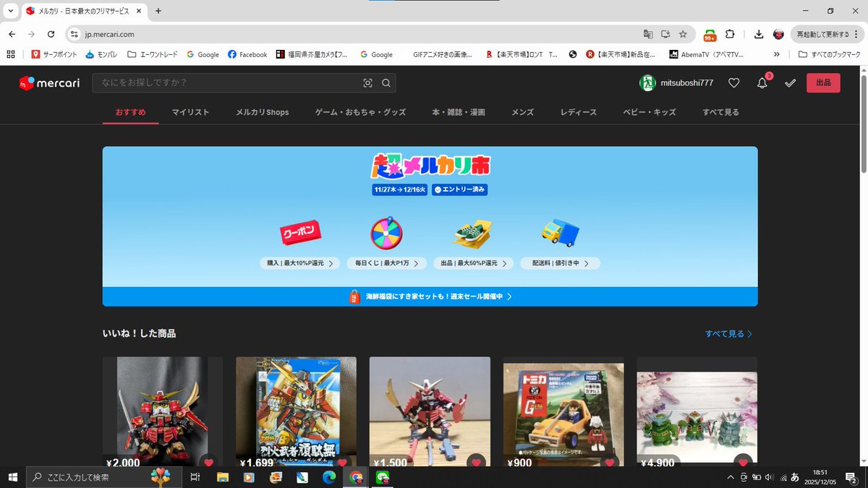Viewport: 868px width, 488px height.
Task: Open image search camera icon in search box
Action: [x=367, y=83]
